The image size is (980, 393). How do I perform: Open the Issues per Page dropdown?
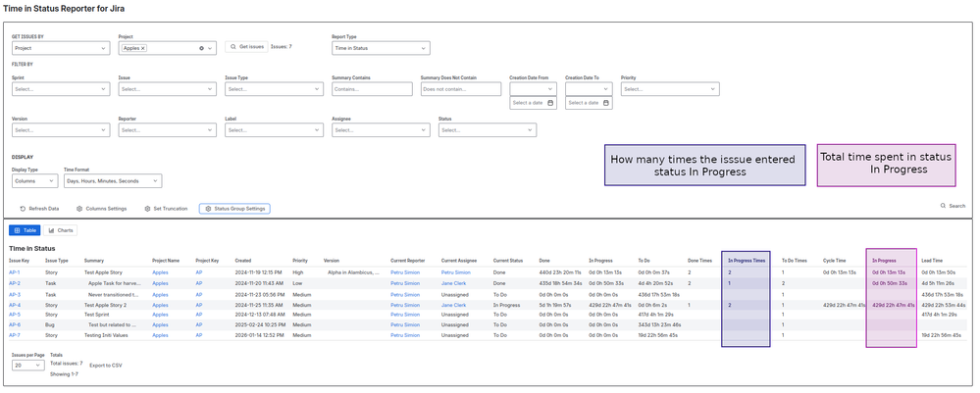point(28,365)
